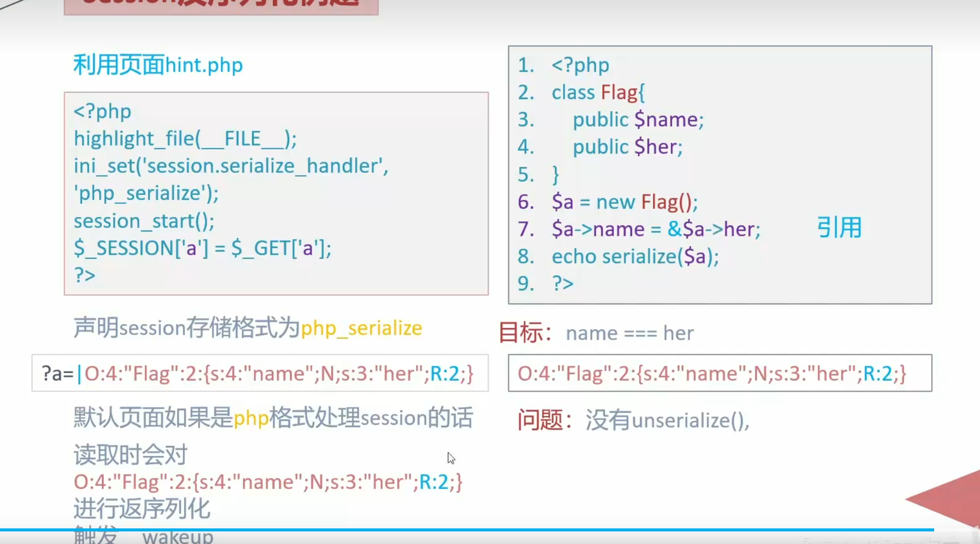Click the 'public $name;' code line
Viewport: 980px width, 544px height.
[638, 120]
